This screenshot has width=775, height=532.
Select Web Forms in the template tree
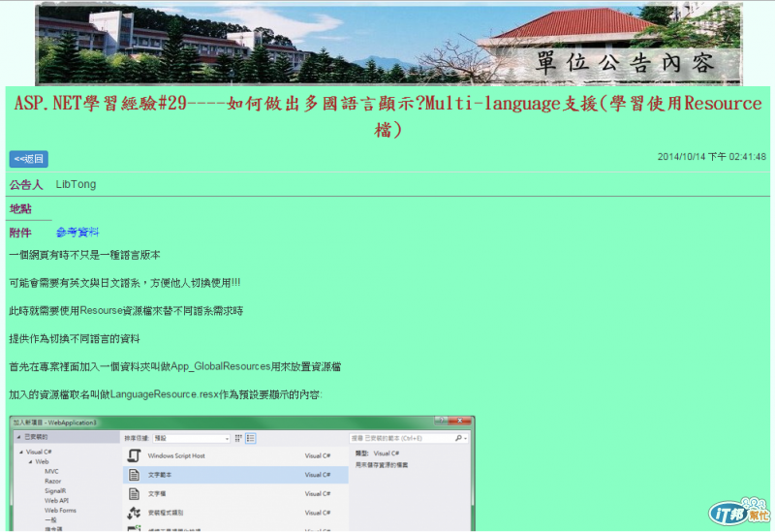pyautogui.click(x=60, y=511)
